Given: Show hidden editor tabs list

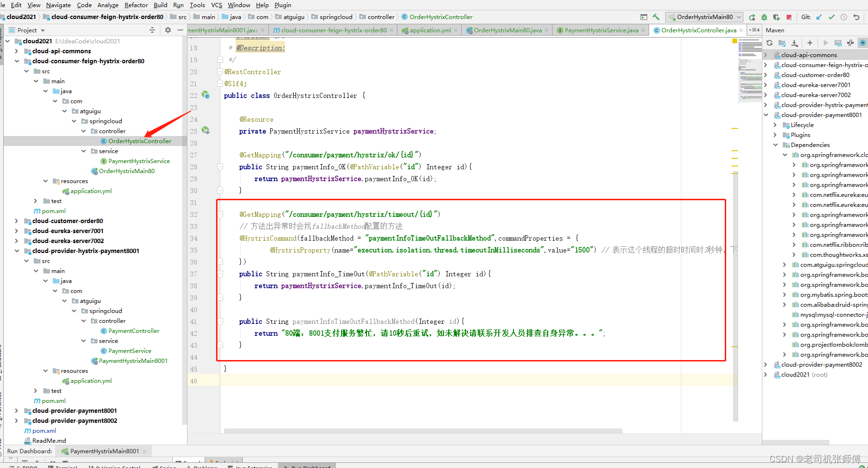Looking at the screenshot, I should [x=754, y=30].
